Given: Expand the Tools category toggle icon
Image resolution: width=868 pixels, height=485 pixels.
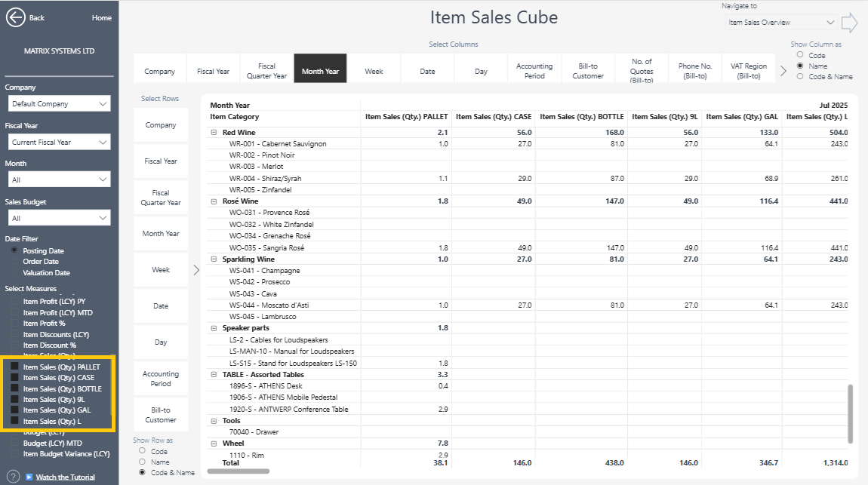Looking at the screenshot, I should pos(214,421).
